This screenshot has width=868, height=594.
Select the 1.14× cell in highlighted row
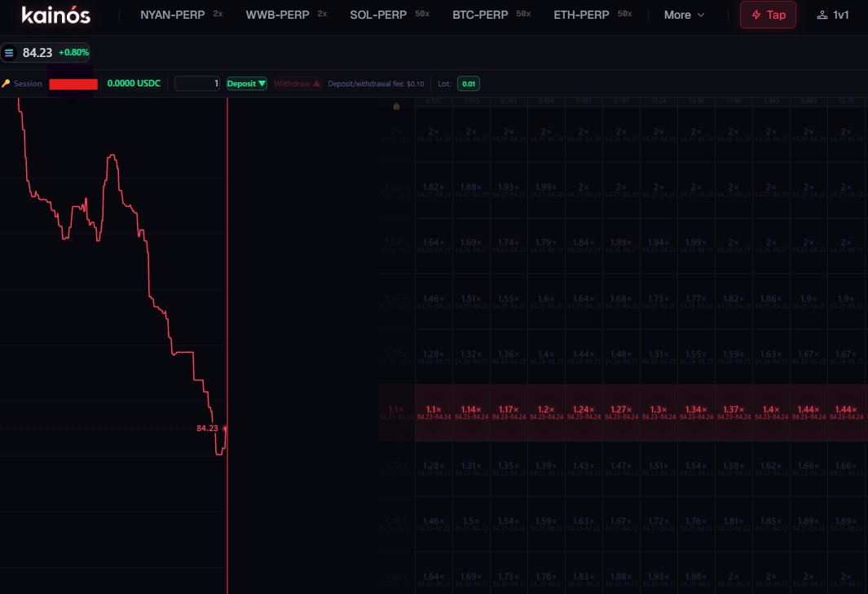(472, 412)
